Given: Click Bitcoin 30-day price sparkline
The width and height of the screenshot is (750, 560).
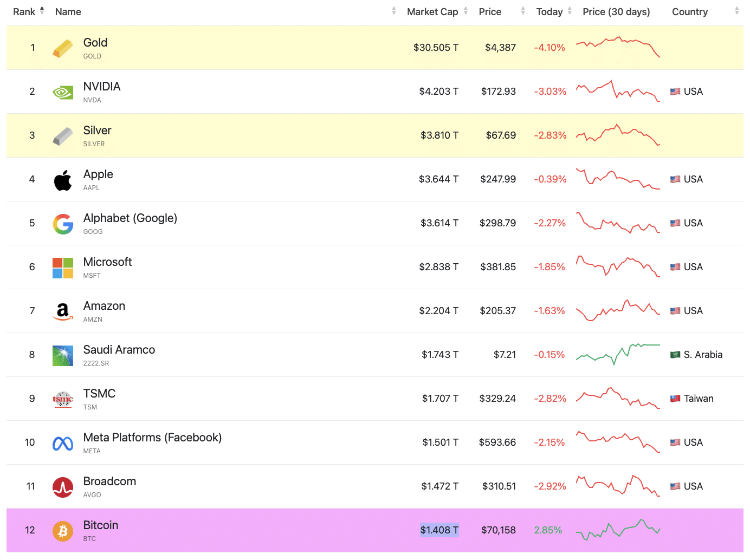Looking at the screenshot, I should (x=618, y=530).
